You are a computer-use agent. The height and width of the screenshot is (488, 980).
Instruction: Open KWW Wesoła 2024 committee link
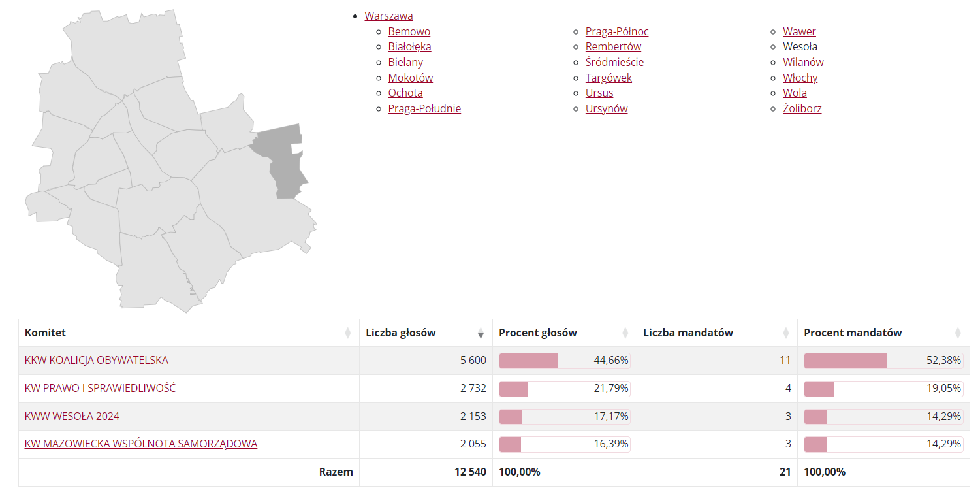(72, 416)
